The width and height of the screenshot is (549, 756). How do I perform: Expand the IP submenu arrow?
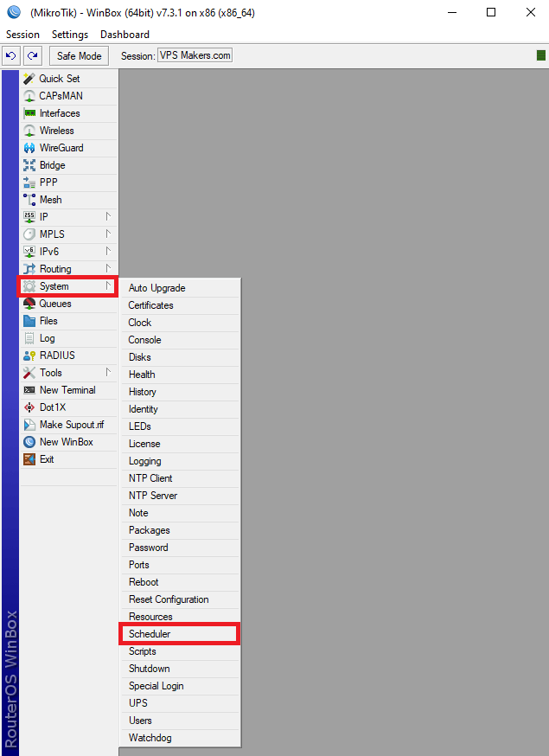[x=108, y=216]
